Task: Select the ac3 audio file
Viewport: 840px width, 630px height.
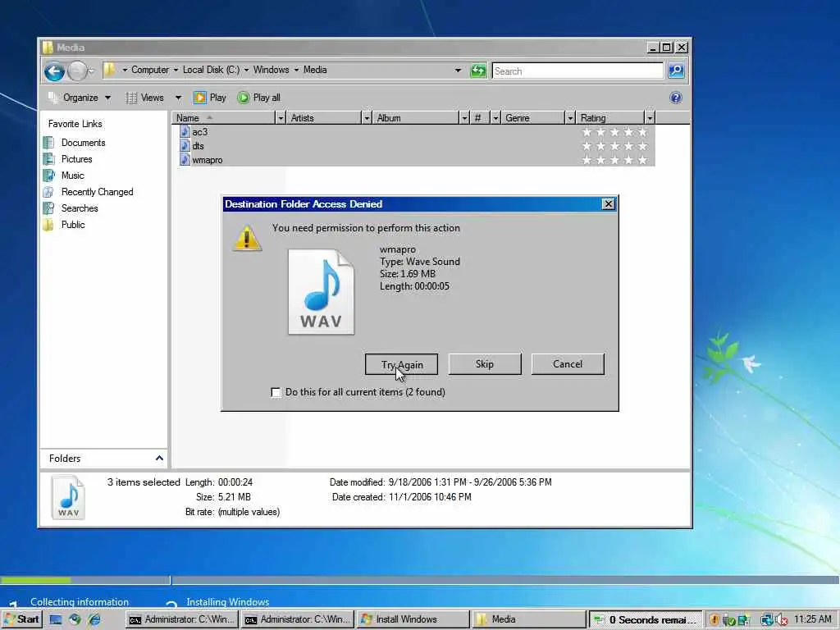Action: point(199,132)
